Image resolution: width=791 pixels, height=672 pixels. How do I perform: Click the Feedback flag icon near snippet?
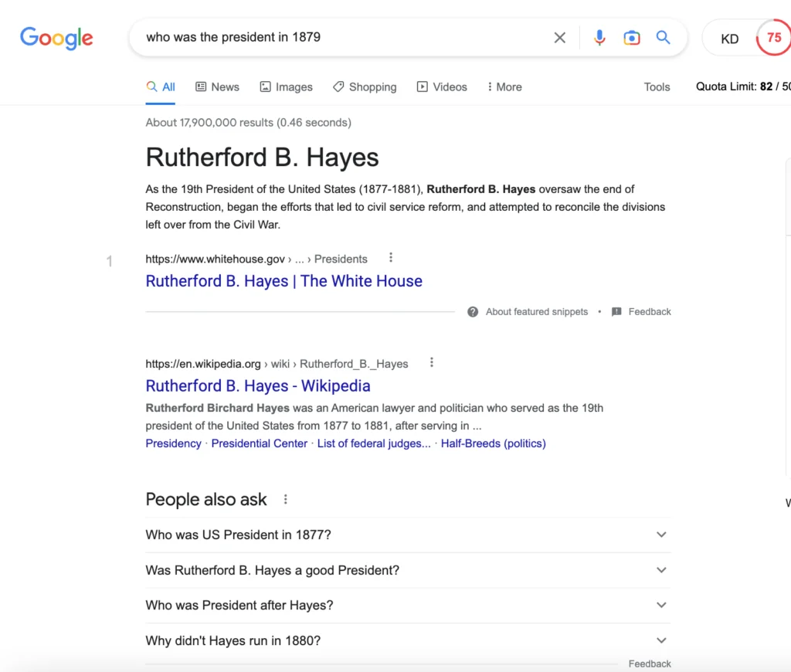pos(616,312)
